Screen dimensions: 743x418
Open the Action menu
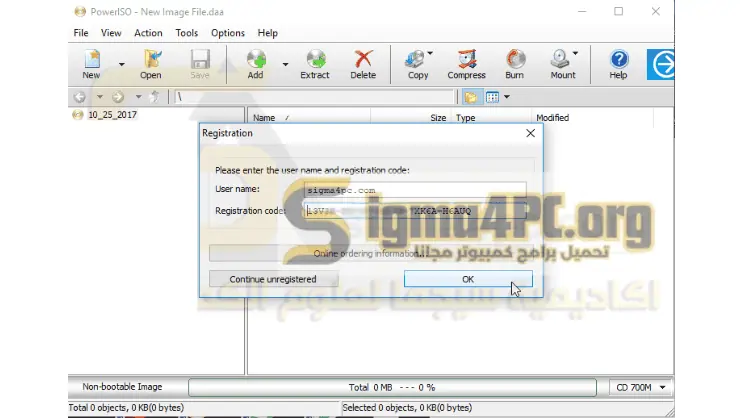[x=148, y=33]
